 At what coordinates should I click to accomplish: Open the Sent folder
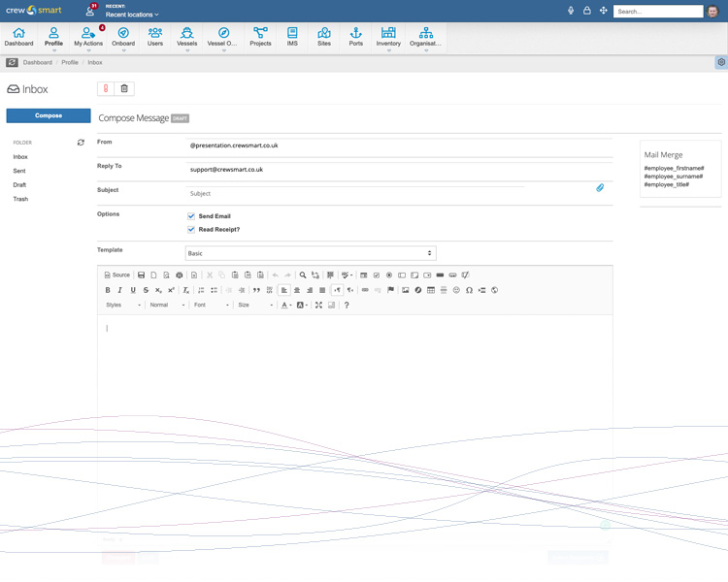point(19,171)
